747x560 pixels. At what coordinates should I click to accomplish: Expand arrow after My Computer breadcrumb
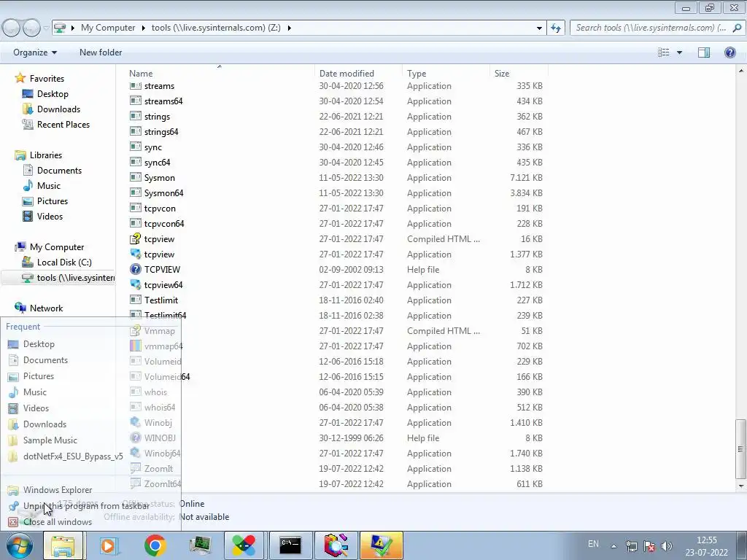144,28
